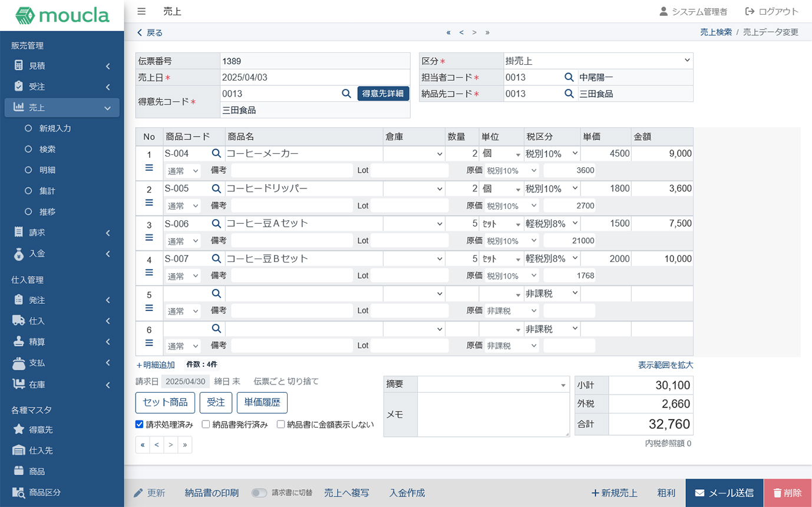This screenshot has height=507, width=812.
Task: Click the メール送信 envelope icon
Action: tap(699, 493)
